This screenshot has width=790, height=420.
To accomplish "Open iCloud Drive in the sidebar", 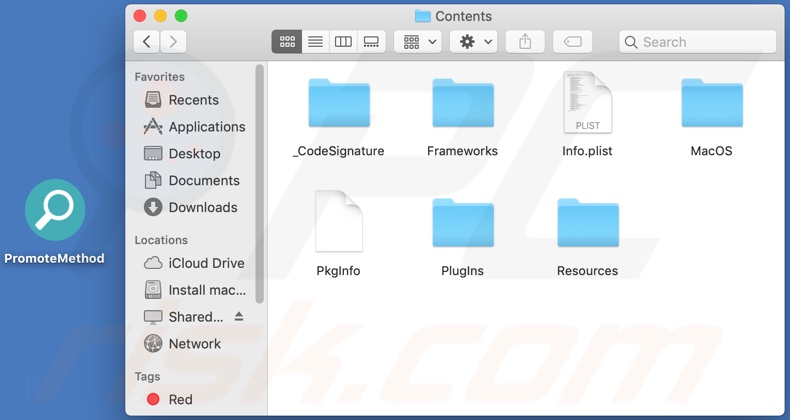I will coord(194,263).
